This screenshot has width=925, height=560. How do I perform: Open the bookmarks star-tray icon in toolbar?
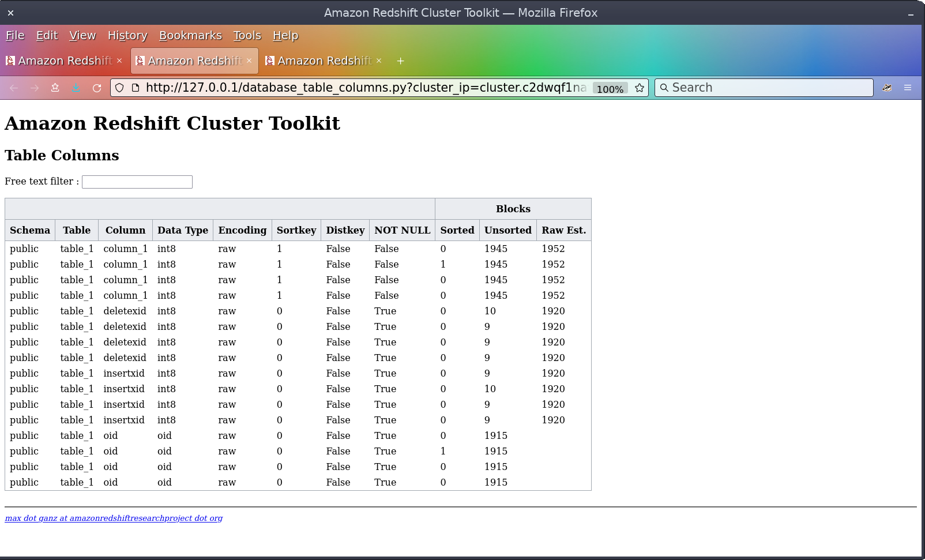coord(55,88)
